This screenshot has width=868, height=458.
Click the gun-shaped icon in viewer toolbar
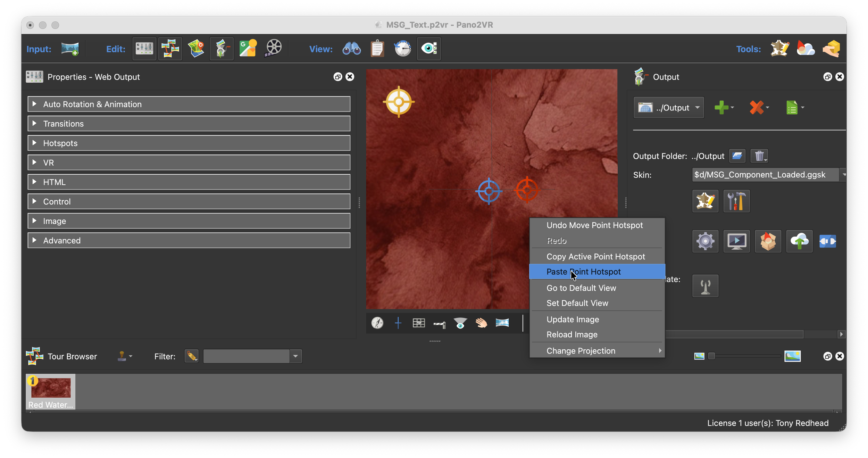pos(440,324)
